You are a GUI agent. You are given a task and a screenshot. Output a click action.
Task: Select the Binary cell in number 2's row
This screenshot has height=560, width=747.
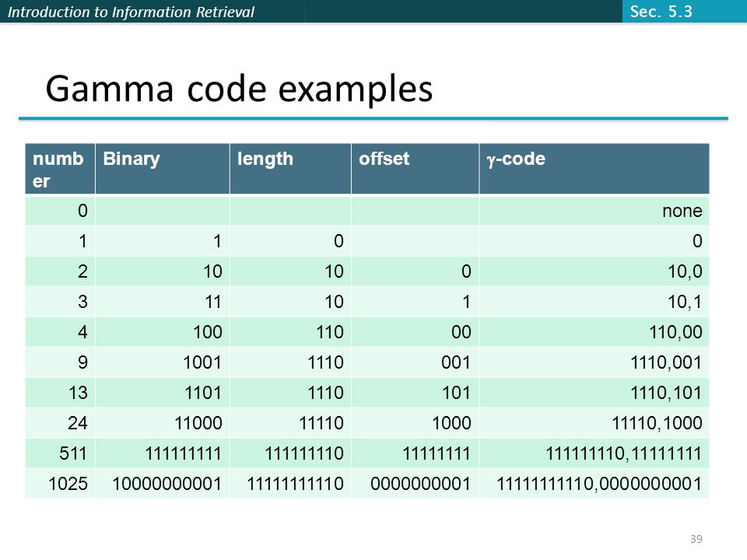(x=163, y=271)
